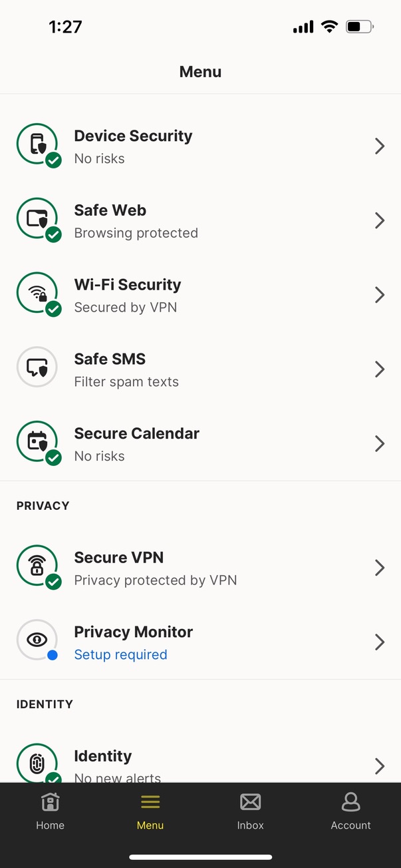The height and width of the screenshot is (868, 401).
Task: Tap the Secure VPN padlock icon
Action: tap(37, 566)
